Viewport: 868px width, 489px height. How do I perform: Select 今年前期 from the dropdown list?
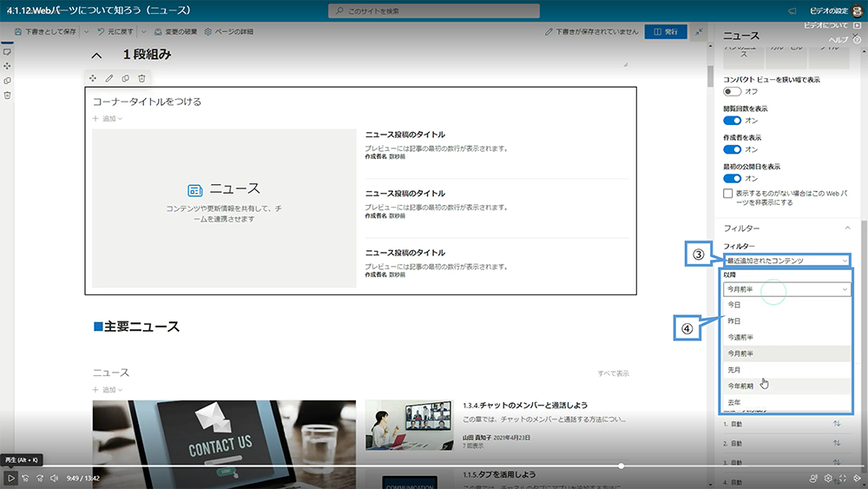coord(786,386)
